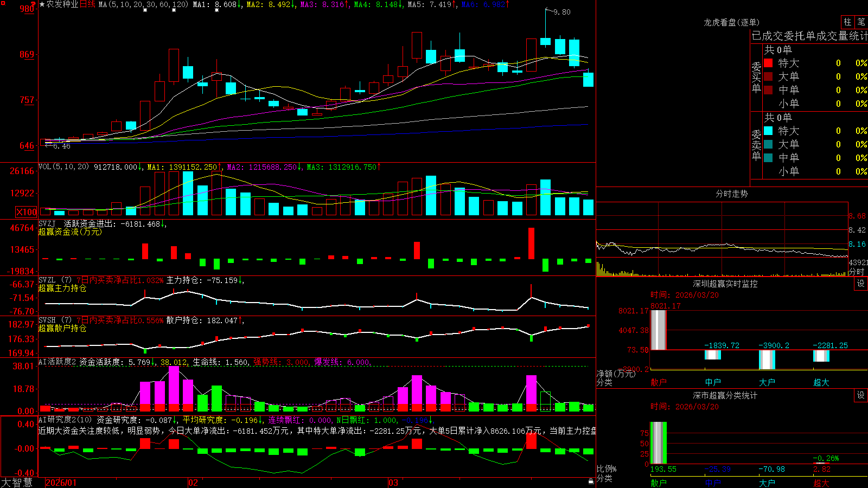Click the 小单 row under 委买单
The height and width of the screenshot is (488, 868).
pyautogui.click(x=816, y=104)
